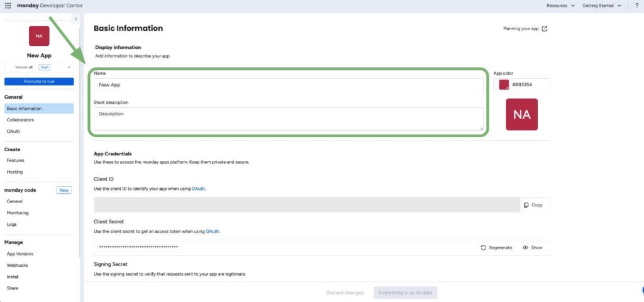Click the Promote to live button
The height and width of the screenshot is (302, 644).
click(39, 82)
